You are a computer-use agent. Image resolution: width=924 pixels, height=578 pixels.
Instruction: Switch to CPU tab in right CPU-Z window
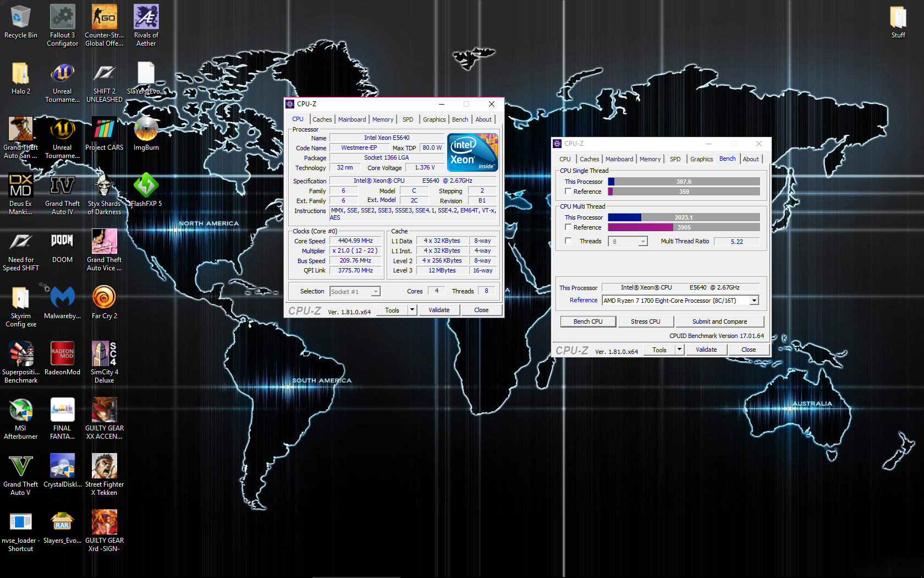click(x=565, y=159)
